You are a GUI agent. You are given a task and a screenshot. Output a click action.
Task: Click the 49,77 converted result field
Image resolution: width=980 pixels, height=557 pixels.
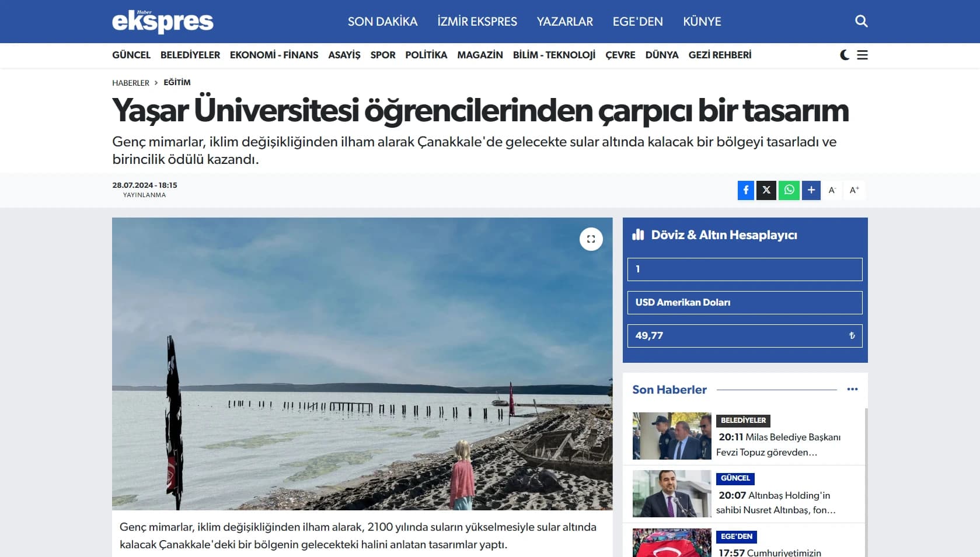click(745, 336)
